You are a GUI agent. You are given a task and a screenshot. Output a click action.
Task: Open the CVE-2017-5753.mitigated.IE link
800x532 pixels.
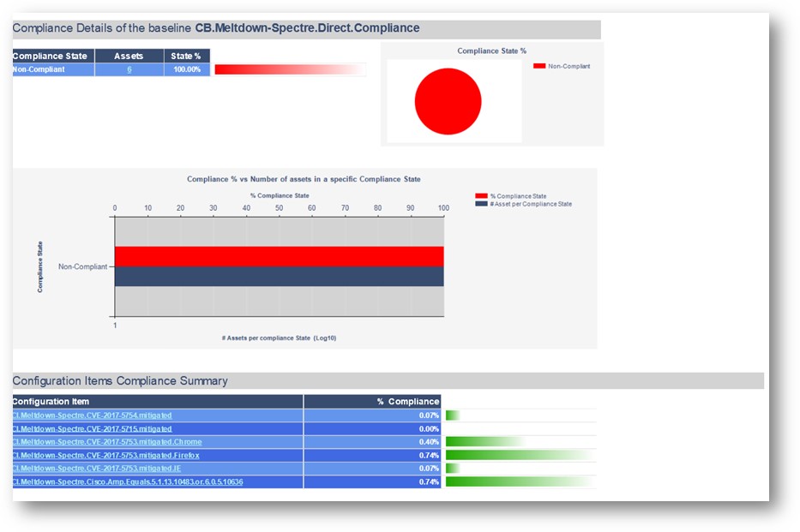(x=97, y=469)
